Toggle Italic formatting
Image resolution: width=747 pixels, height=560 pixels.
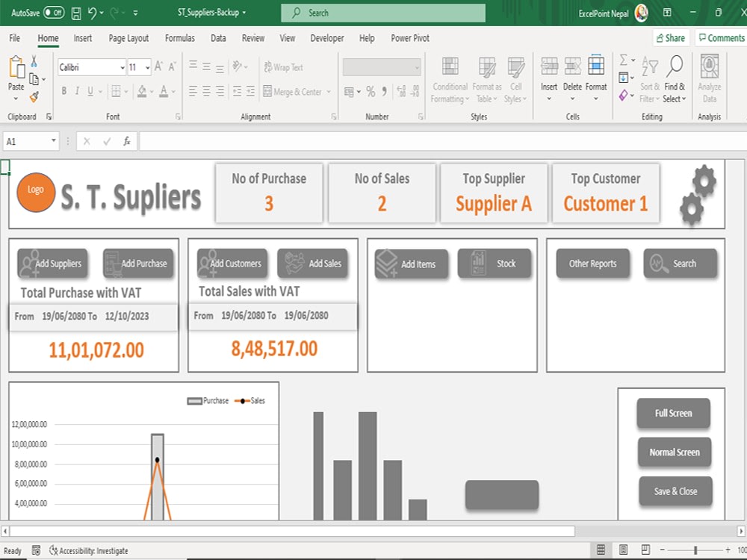pos(77,91)
